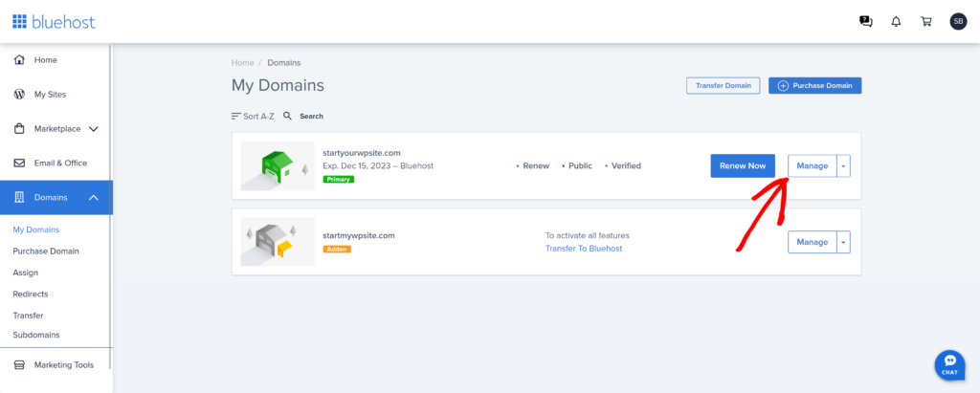Open dropdown arrow next to startyourwpsite.com Manage
980x393 pixels.
(843, 165)
